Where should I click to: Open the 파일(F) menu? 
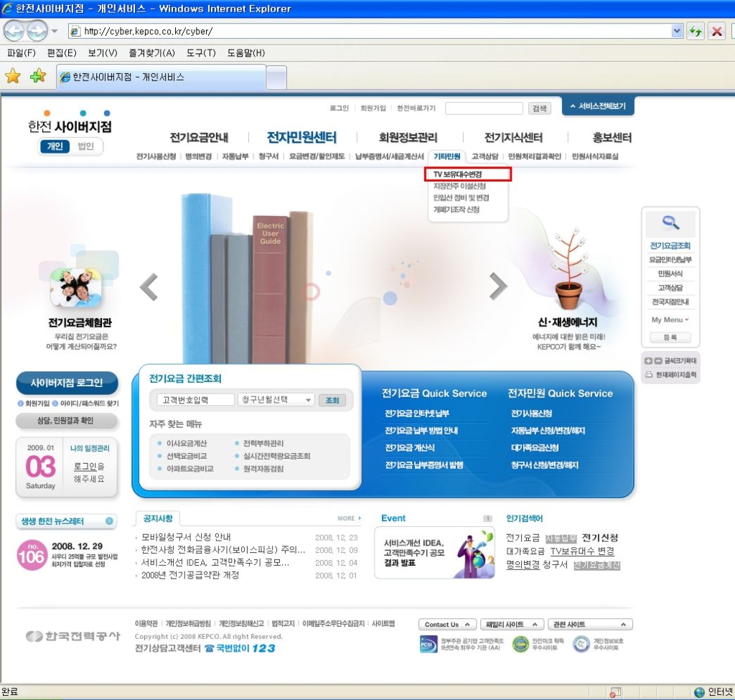pos(22,53)
